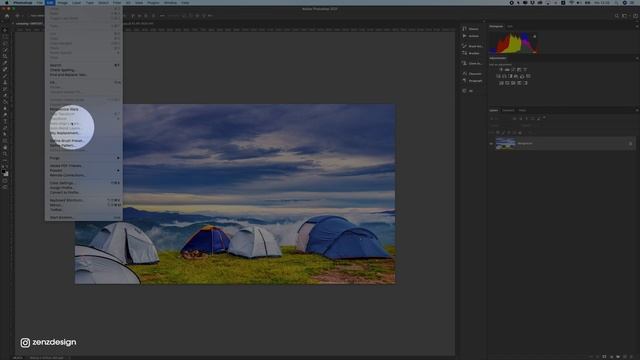Toggle layer filtering on/off switch

(544, 118)
